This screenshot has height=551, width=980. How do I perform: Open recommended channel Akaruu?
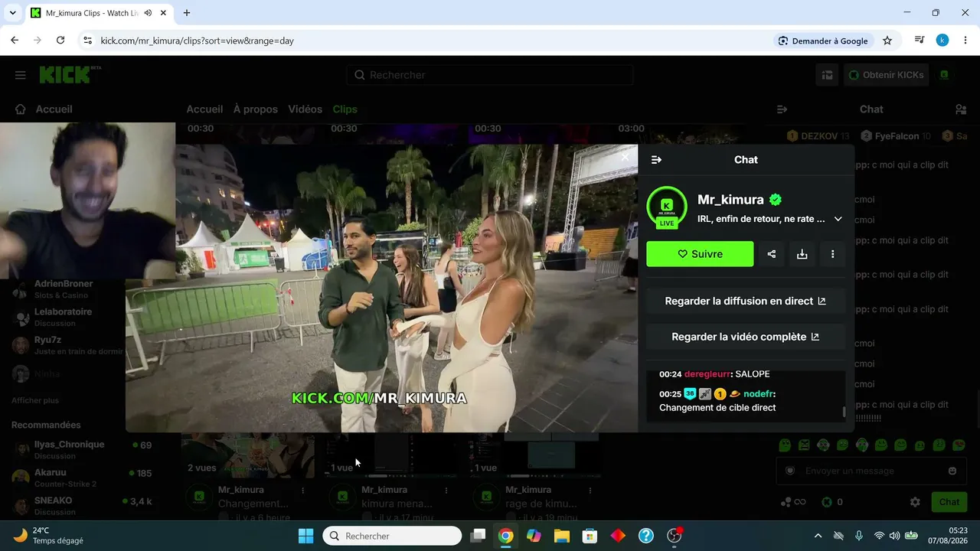[82, 478]
